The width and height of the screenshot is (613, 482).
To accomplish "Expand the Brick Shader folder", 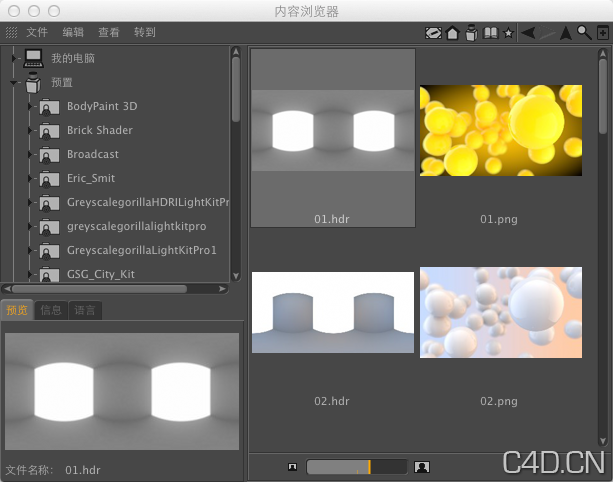I will (30, 131).
